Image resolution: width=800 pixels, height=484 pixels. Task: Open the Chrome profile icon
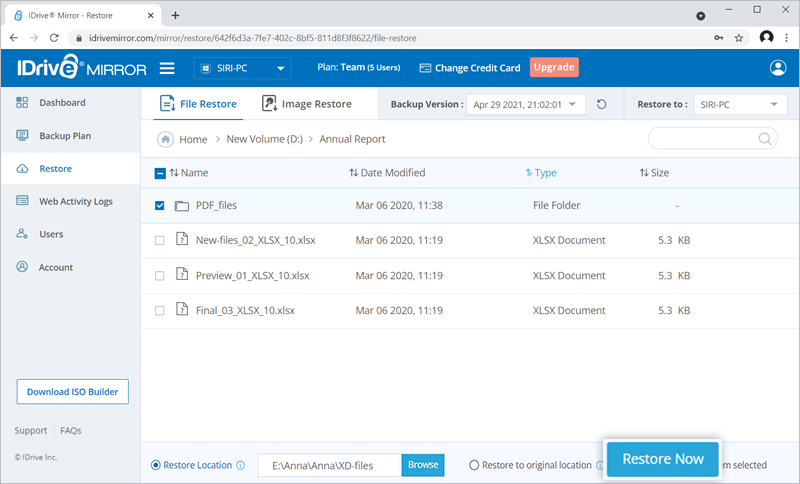(x=766, y=37)
